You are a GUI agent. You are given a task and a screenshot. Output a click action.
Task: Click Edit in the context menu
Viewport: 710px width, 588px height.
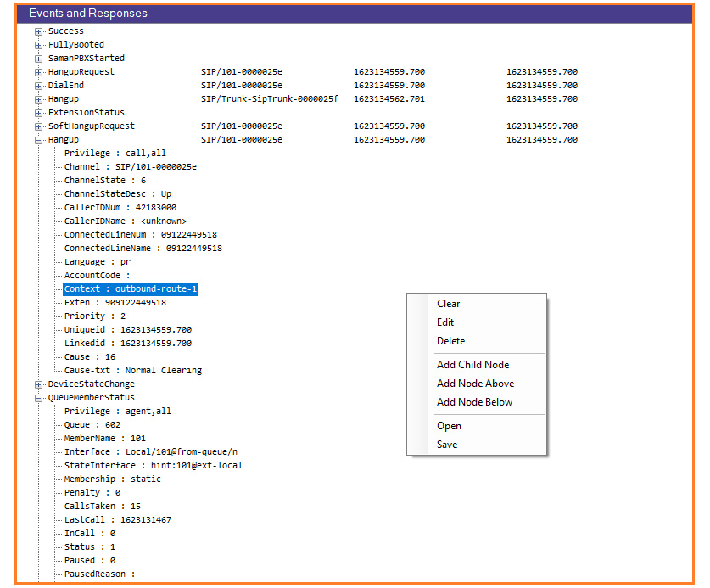[445, 322]
